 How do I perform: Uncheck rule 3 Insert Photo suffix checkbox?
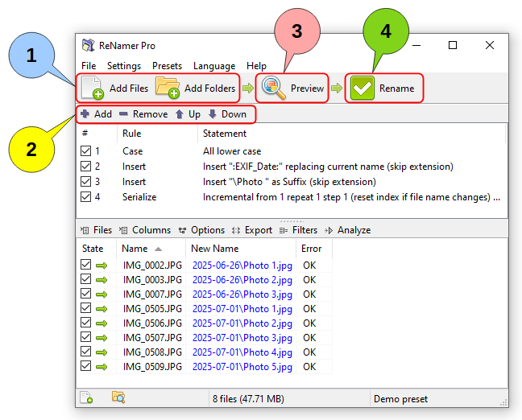pyautogui.click(x=86, y=182)
